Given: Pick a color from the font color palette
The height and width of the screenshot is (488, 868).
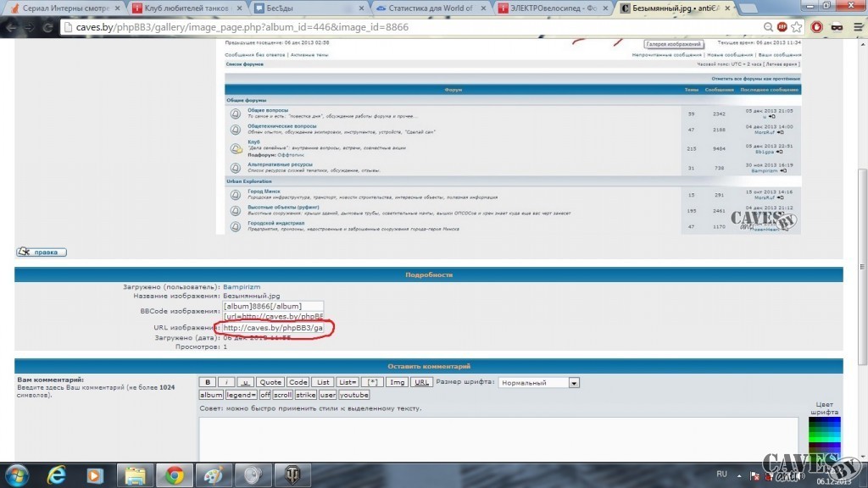Looking at the screenshot, I should tap(824, 439).
